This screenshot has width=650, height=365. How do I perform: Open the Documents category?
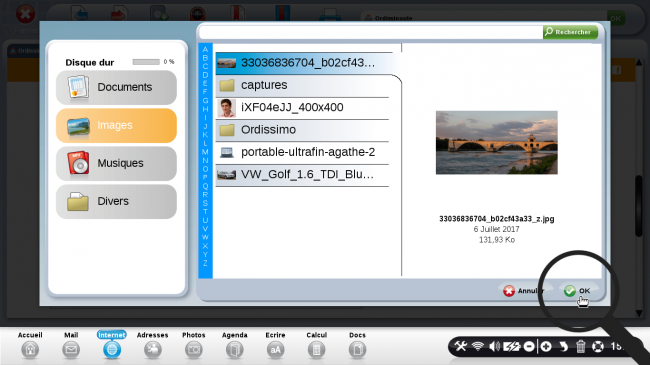(116, 87)
